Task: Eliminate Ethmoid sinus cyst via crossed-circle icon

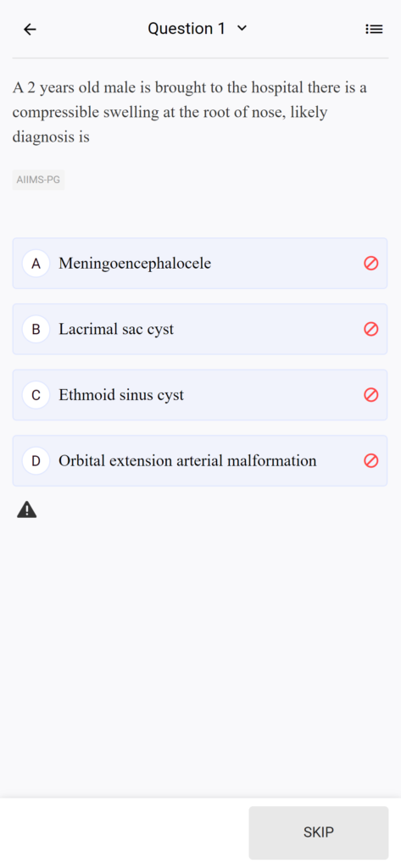Action: click(371, 395)
